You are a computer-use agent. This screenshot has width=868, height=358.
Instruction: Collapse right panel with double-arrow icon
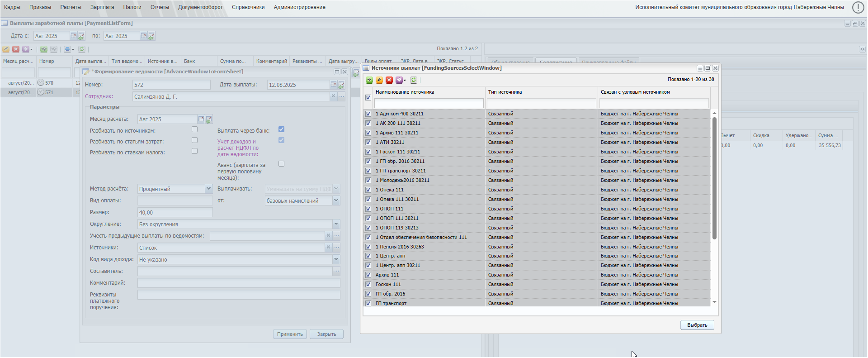(x=862, y=49)
